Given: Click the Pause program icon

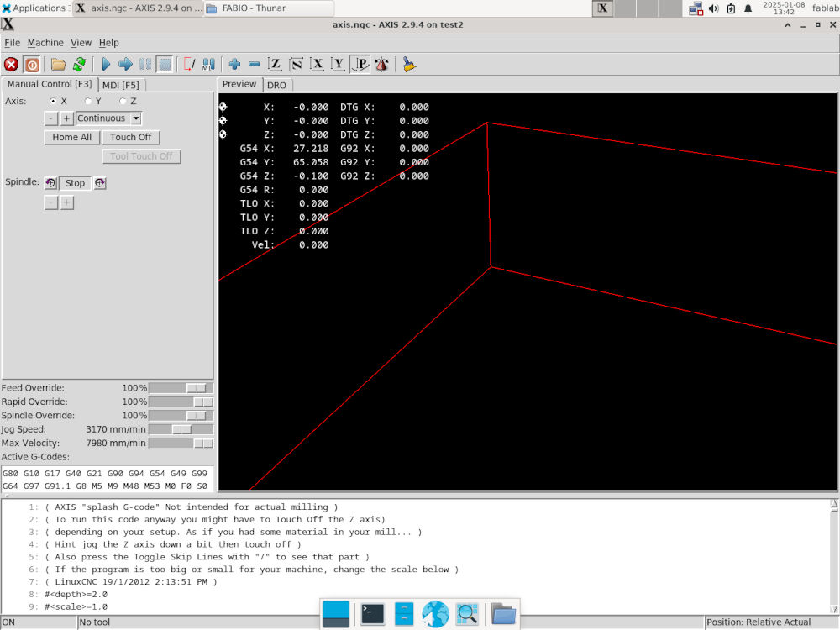Looking at the screenshot, I should (x=145, y=65).
